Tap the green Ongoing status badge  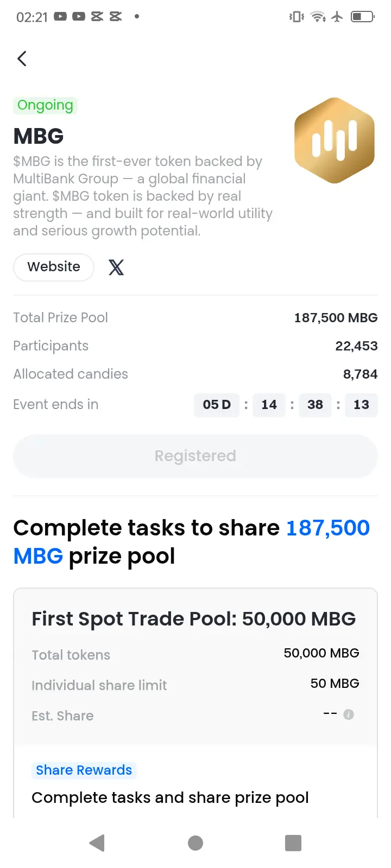pyautogui.click(x=45, y=105)
